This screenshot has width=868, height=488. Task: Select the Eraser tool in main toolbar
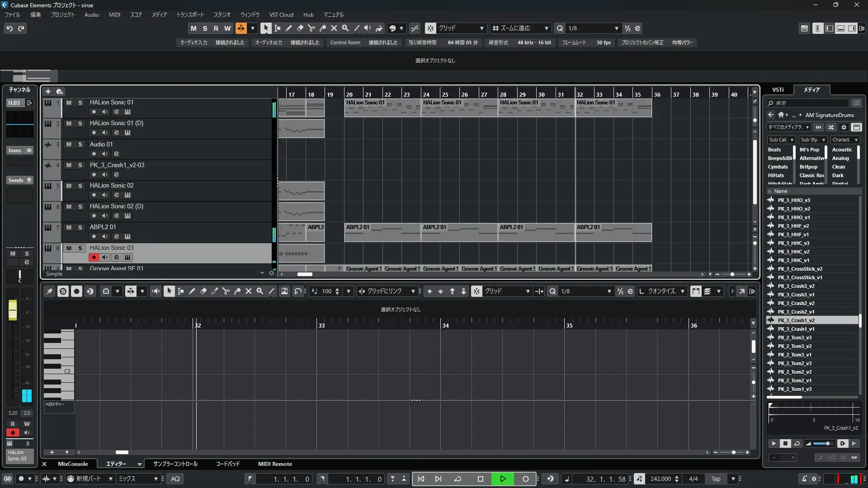tap(300, 28)
